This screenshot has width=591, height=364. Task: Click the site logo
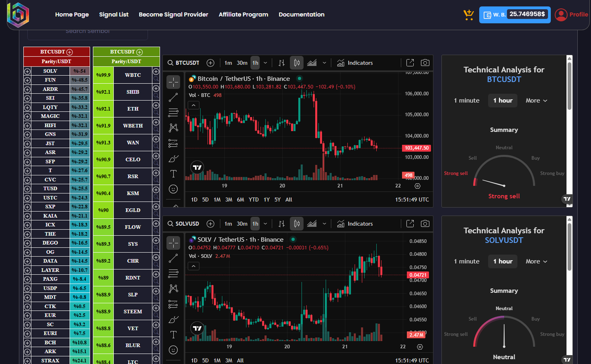point(18,15)
